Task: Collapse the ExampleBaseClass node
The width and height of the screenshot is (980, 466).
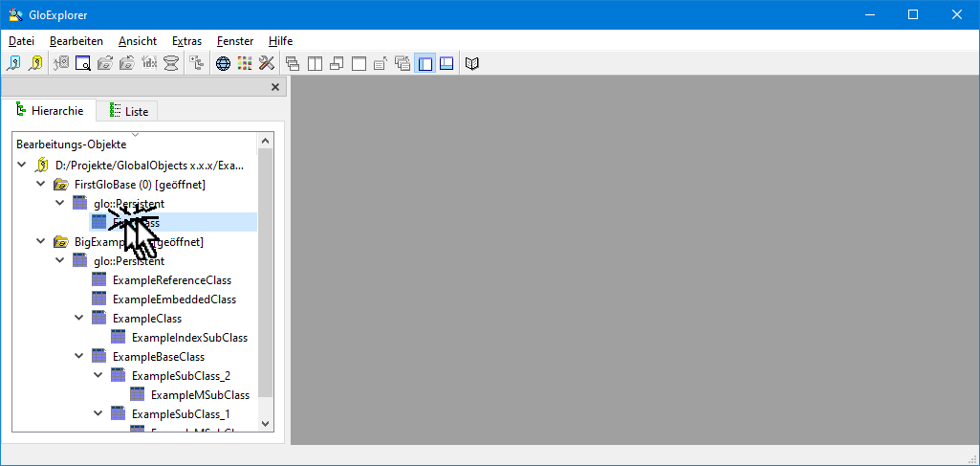Action: coord(78,356)
